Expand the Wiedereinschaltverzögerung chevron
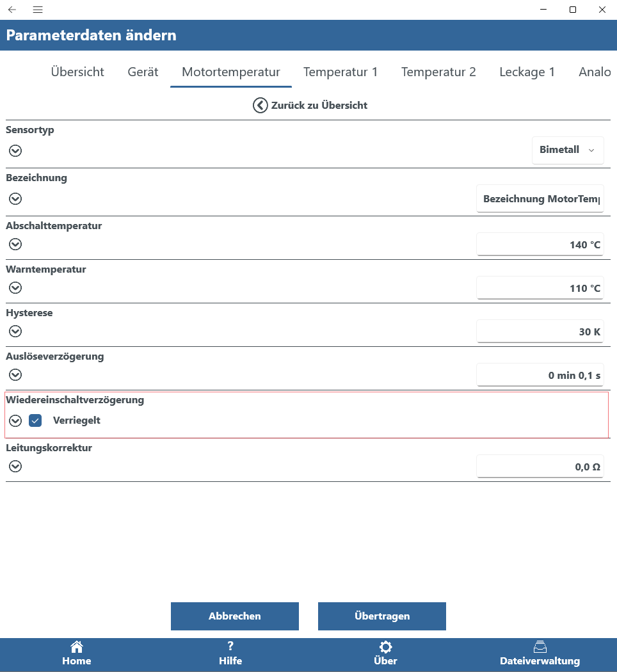The image size is (617, 672). click(x=15, y=420)
